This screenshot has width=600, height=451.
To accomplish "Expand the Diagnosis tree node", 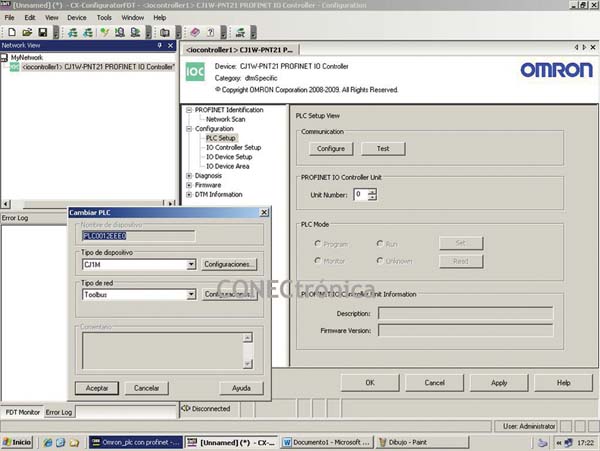I will (189, 175).
